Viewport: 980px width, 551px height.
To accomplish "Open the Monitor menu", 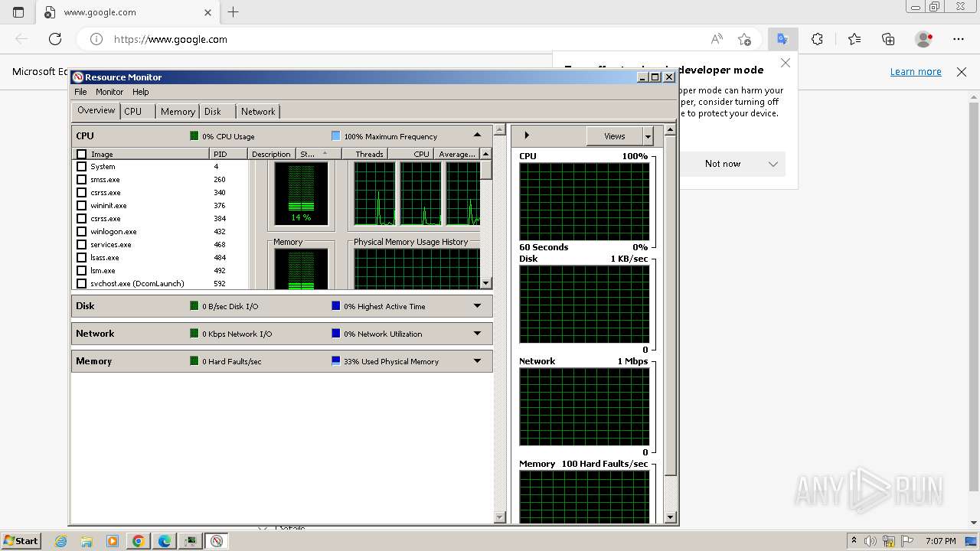I will (x=109, y=92).
